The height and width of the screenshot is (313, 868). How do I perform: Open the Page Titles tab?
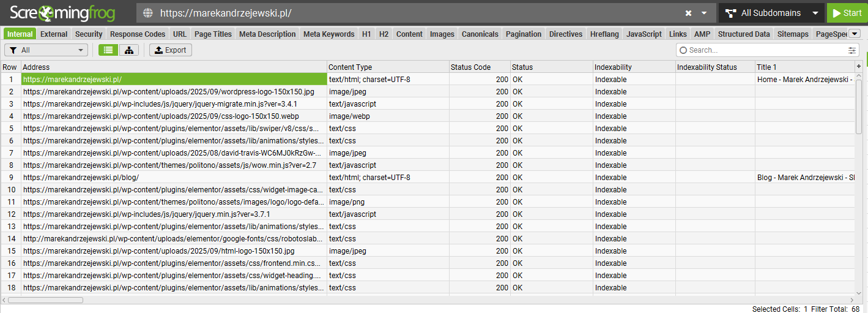213,34
